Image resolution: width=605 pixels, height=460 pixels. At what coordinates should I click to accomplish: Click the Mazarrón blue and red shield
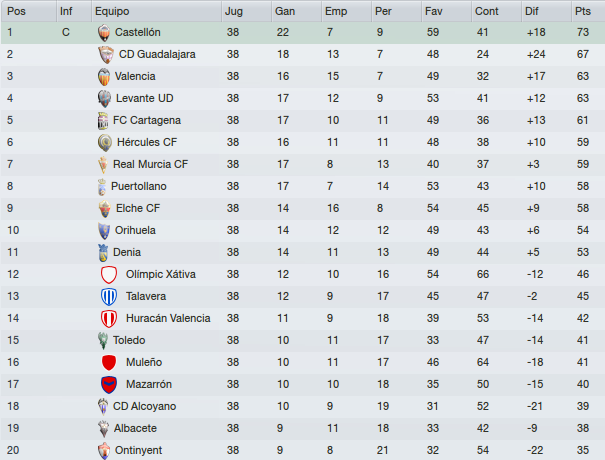tap(109, 385)
